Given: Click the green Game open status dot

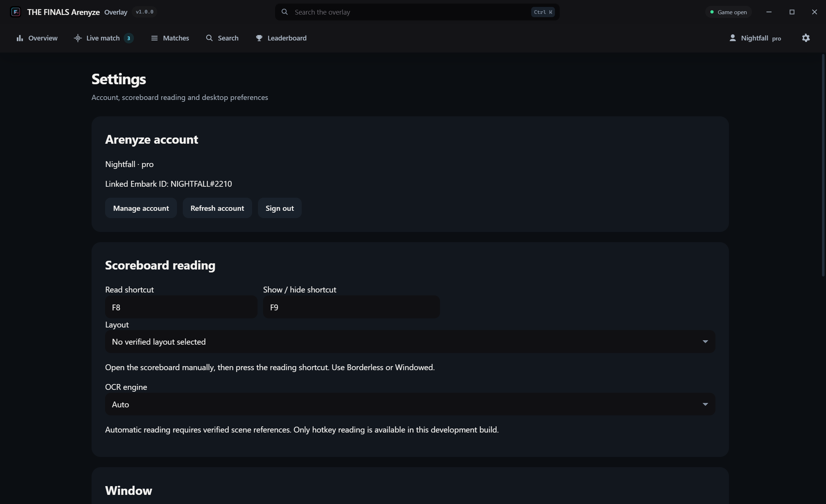Looking at the screenshot, I should tap(712, 12).
